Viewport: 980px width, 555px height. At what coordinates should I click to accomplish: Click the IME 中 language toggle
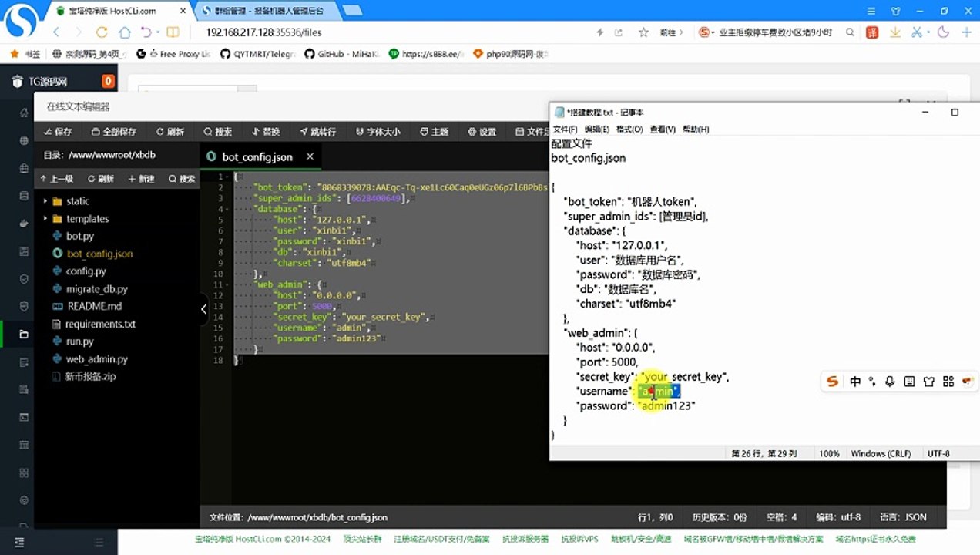[855, 382]
